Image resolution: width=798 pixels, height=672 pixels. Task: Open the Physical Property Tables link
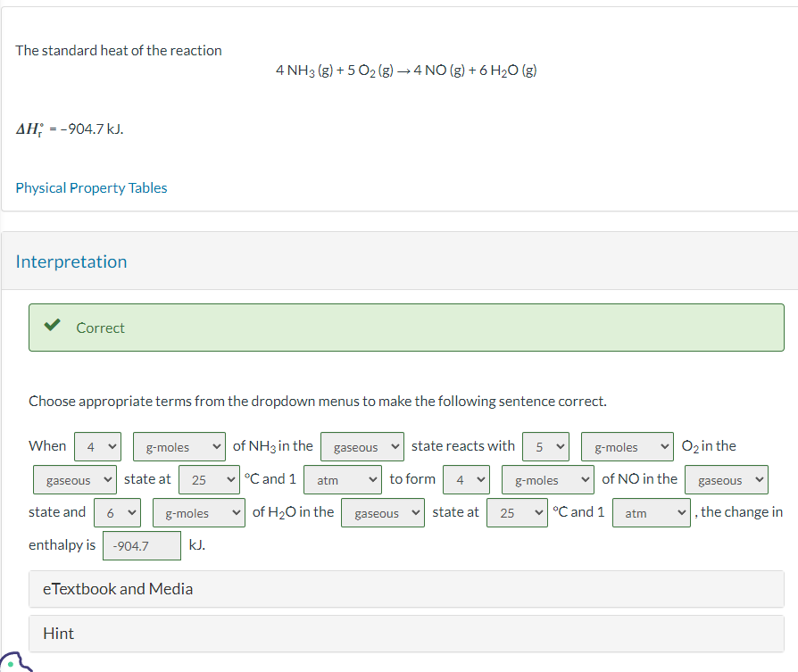(x=91, y=187)
